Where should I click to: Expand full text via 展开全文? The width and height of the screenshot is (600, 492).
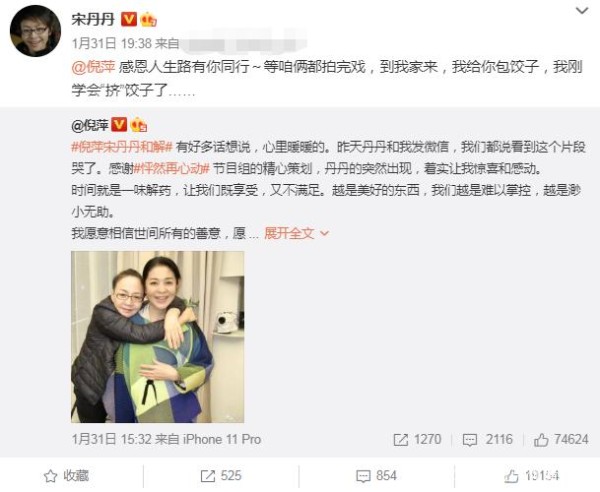click(296, 233)
